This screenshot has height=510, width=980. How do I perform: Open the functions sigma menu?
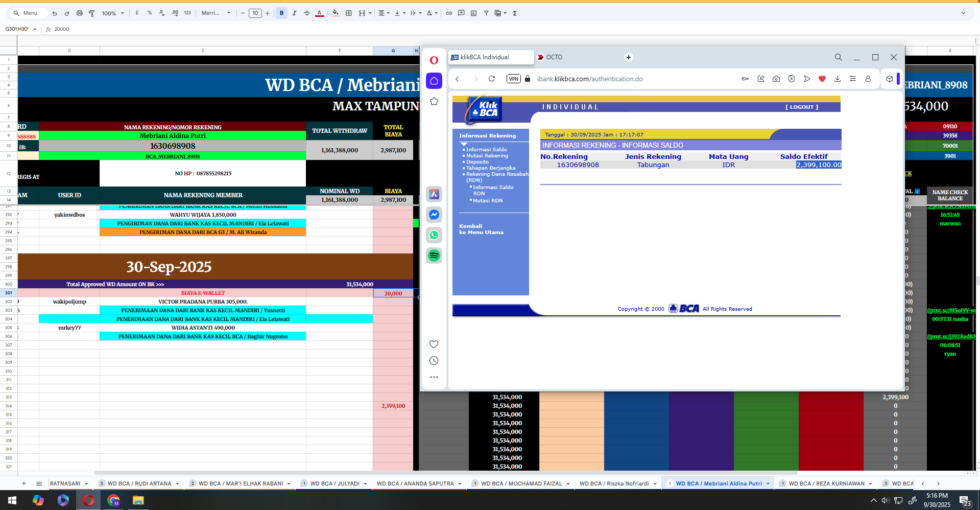pyautogui.click(x=515, y=13)
